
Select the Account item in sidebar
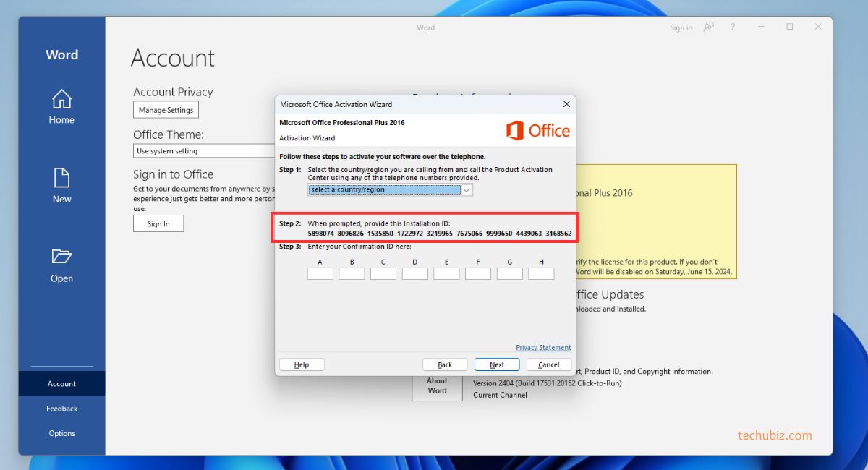pyautogui.click(x=61, y=384)
